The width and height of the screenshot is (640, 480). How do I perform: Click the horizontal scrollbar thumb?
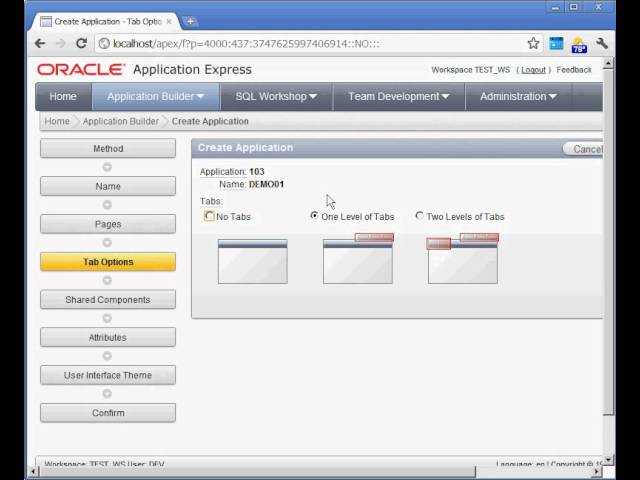[x=258, y=471]
